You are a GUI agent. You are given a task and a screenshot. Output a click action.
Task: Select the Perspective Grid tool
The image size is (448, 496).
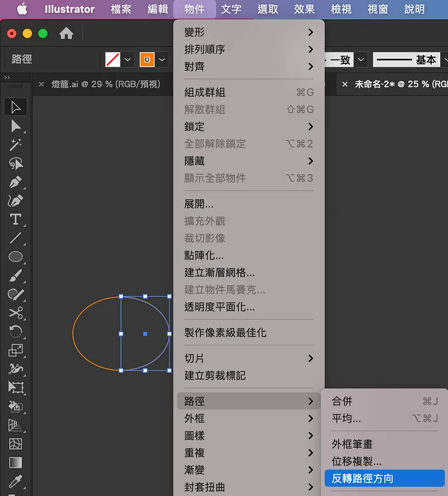pyautogui.click(x=16, y=425)
